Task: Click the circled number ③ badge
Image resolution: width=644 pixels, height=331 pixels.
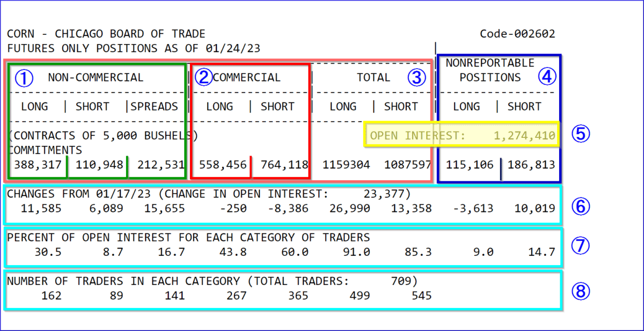Action: [x=417, y=78]
